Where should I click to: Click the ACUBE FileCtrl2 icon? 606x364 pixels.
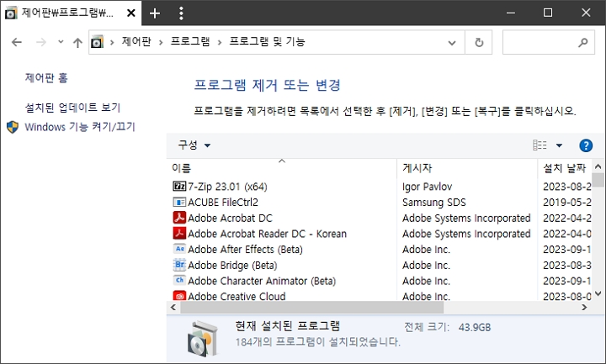coord(179,203)
